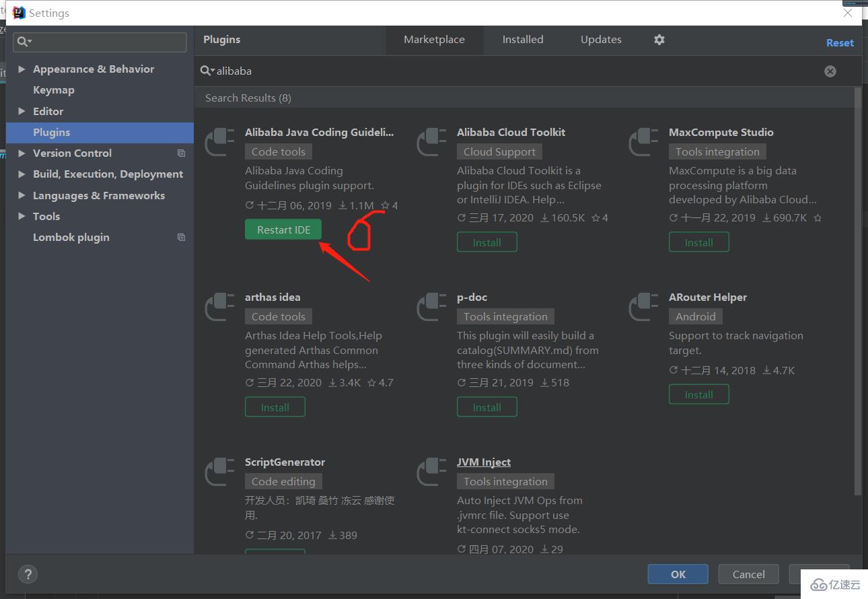This screenshot has width=868, height=599.
Task: Click the IntelliJ logo in title bar
Action: tap(19, 13)
